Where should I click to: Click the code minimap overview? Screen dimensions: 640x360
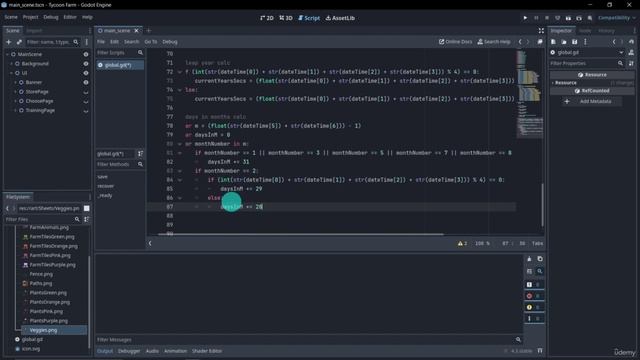click(529, 94)
